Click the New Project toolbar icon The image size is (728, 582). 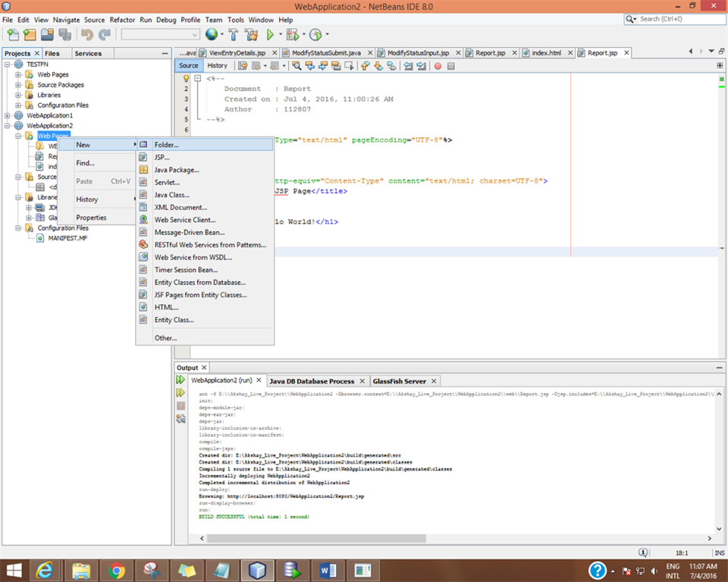(30, 35)
